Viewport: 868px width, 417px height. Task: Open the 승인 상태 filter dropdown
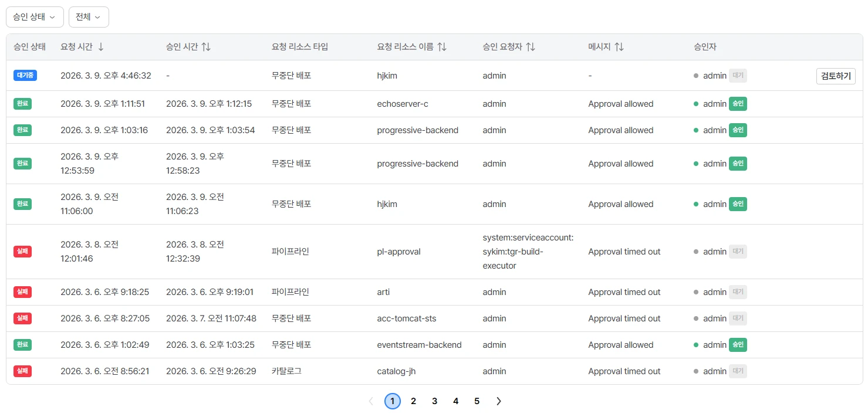[35, 17]
